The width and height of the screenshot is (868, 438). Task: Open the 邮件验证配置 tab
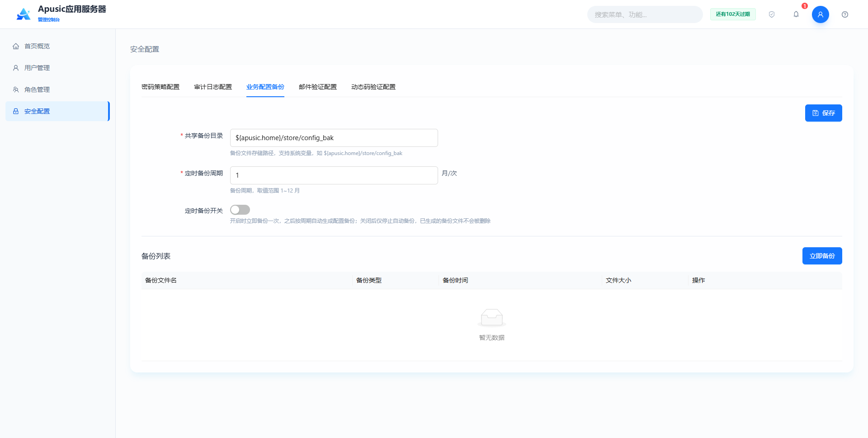pyautogui.click(x=318, y=87)
